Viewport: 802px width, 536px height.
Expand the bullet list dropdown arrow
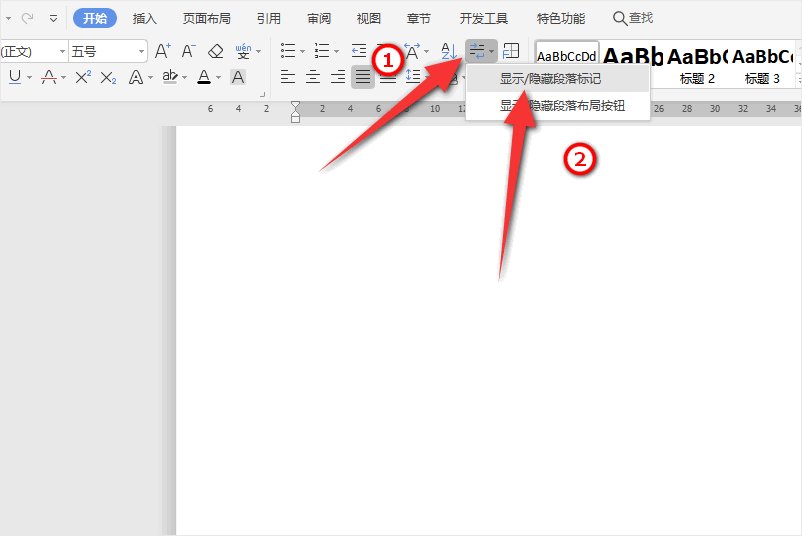pyautogui.click(x=302, y=51)
